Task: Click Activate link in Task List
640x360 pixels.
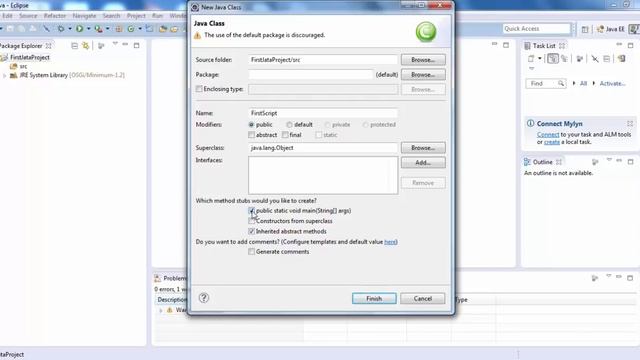Action: tap(612, 83)
